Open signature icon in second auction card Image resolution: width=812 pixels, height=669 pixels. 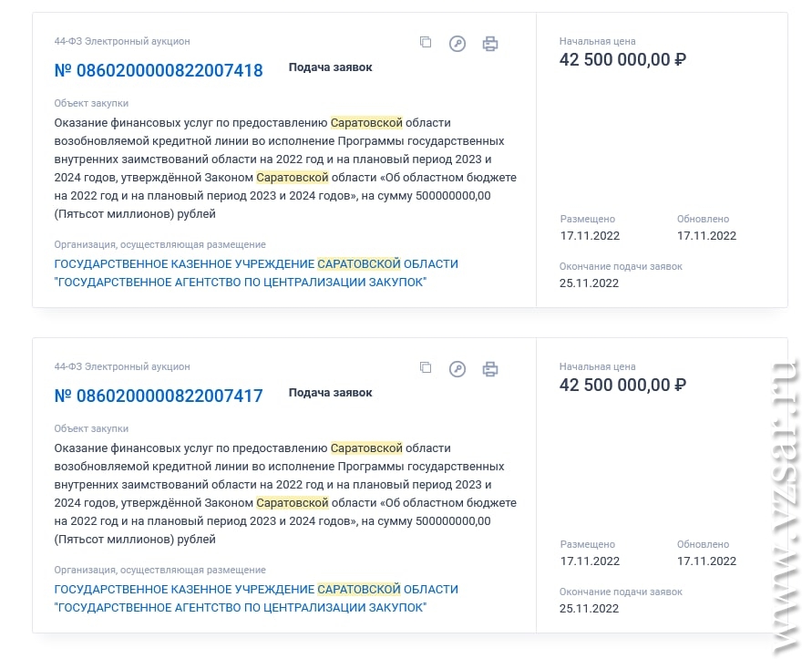457,368
